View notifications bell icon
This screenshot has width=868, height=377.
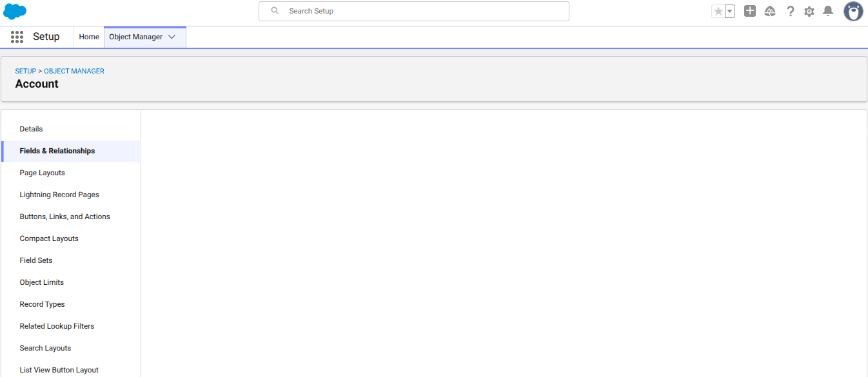pos(828,11)
